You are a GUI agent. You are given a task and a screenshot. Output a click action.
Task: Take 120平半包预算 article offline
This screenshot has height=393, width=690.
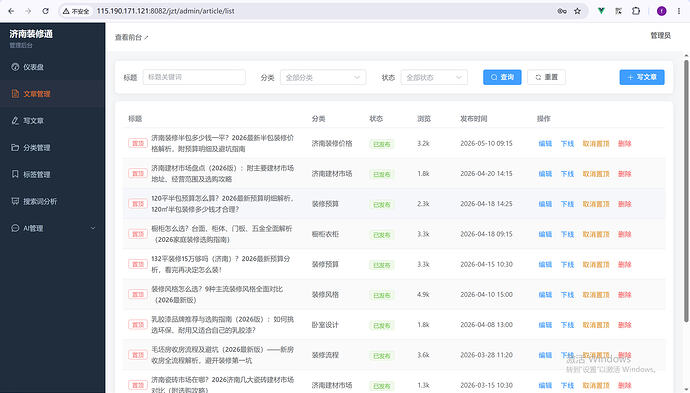tap(567, 204)
